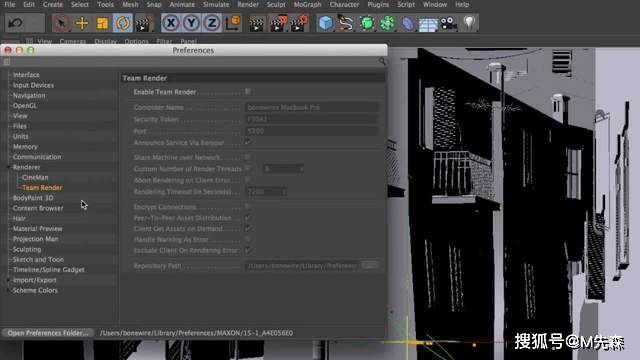Open the Simulate menu
This screenshot has height=360, width=640.
pyautogui.click(x=216, y=4)
